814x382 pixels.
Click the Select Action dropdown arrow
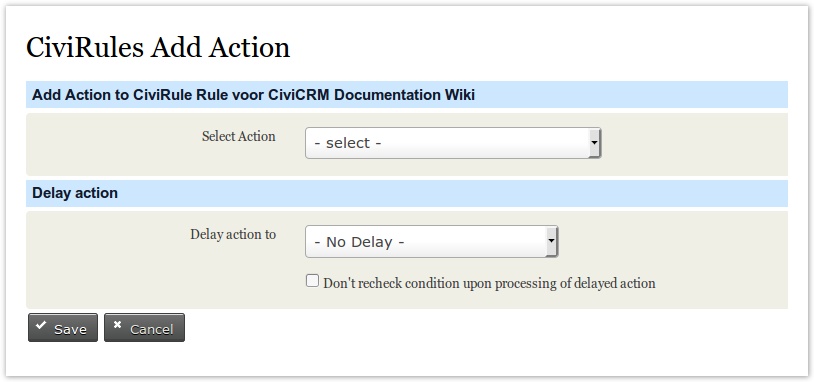click(x=594, y=143)
